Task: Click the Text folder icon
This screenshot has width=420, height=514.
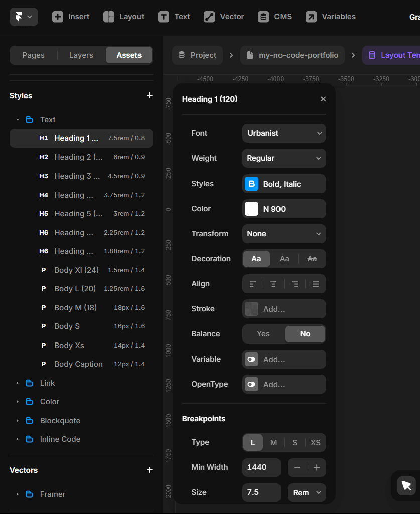Action: 29,120
